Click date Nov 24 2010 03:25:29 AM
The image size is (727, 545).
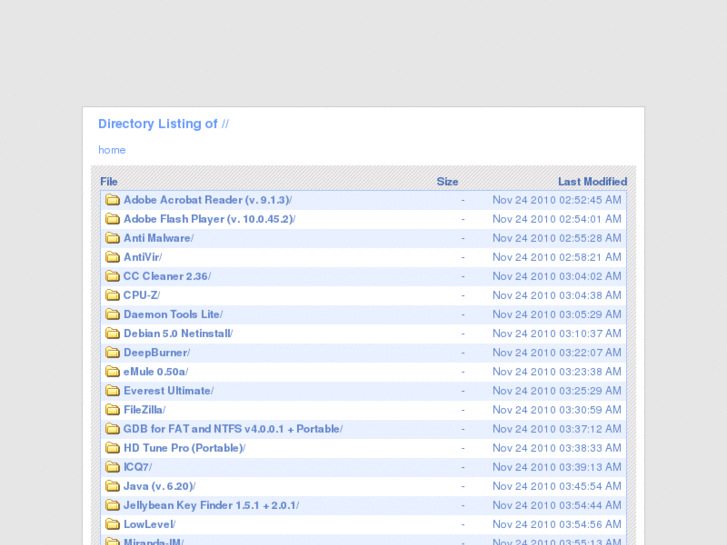(557, 391)
